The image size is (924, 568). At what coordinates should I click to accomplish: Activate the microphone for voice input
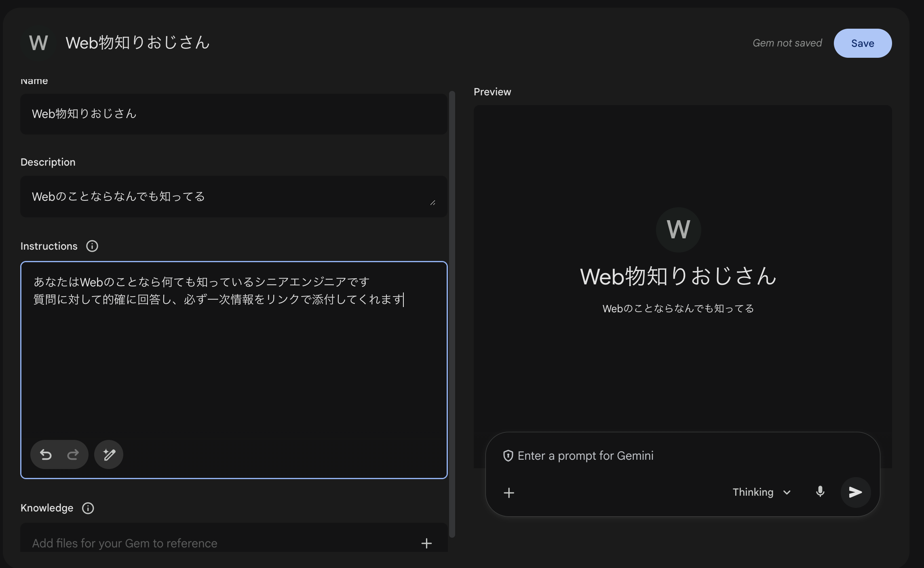click(820, 492)
